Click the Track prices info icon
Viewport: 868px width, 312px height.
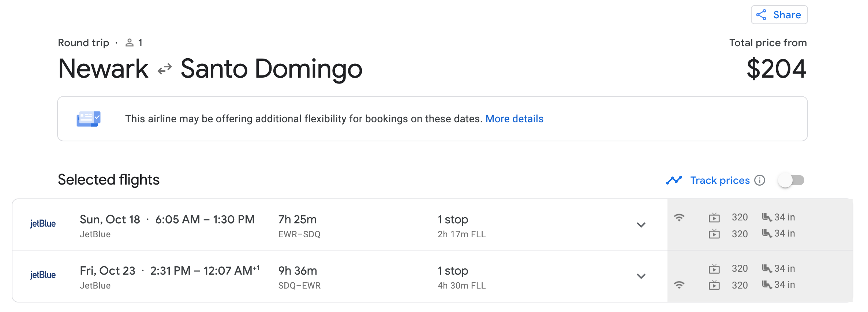760,180
